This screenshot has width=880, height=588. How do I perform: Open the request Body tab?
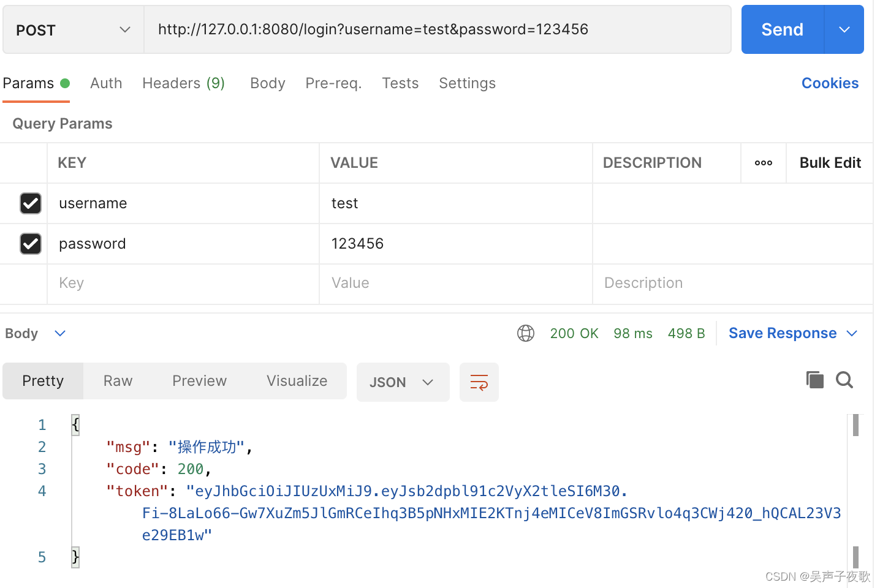tap(268, 83)
